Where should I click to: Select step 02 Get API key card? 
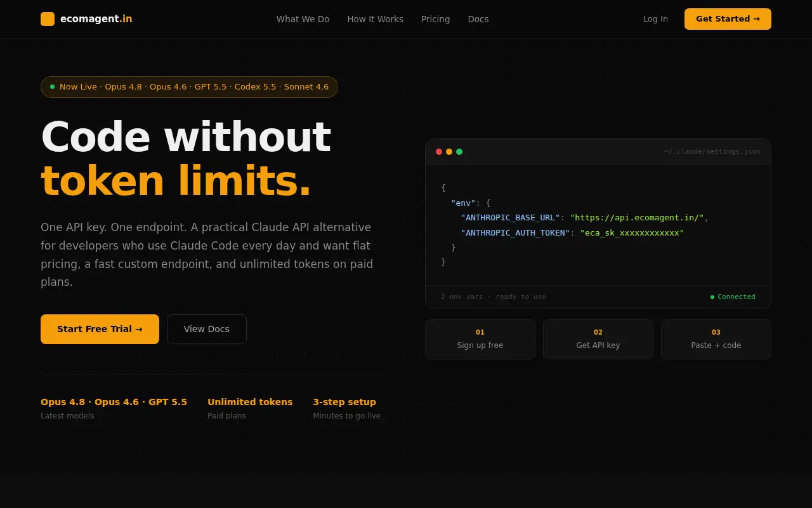tap(598, 339)
